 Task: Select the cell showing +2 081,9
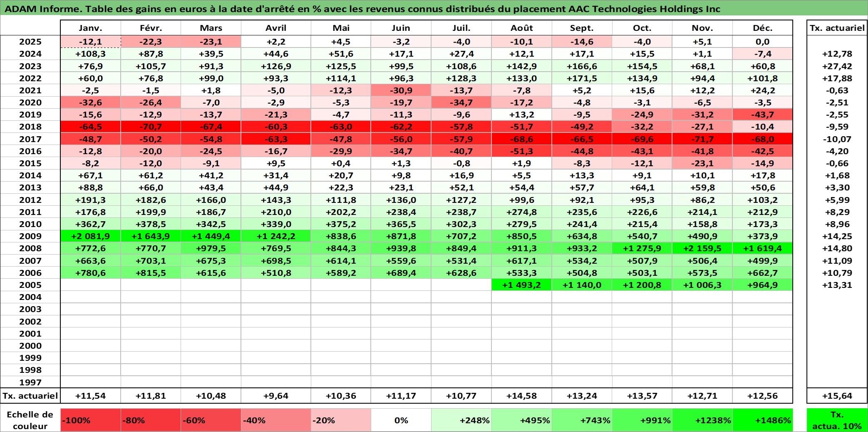coord(90,236)
